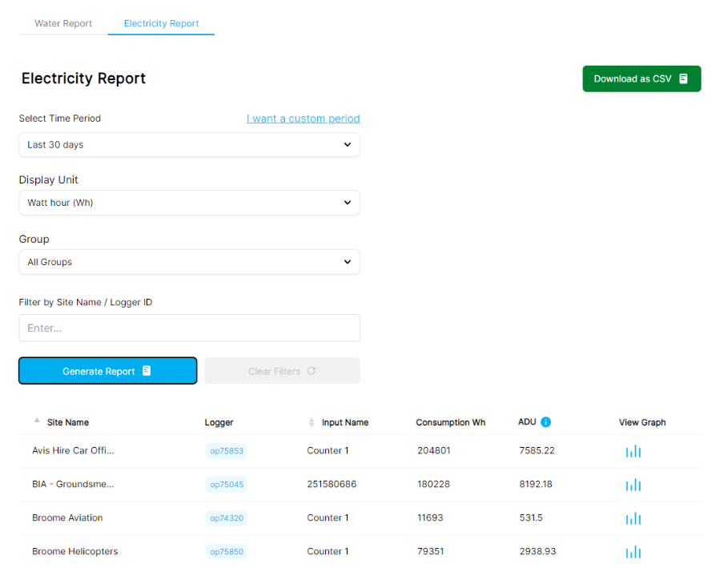
Task: Open the custom period link
Action: click(303, 119)
